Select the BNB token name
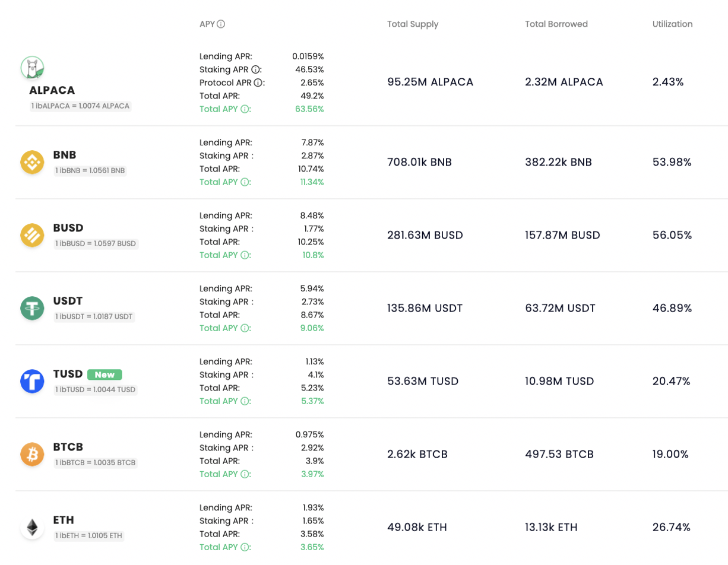Viewport: 728px width, 565px height. 65,155
